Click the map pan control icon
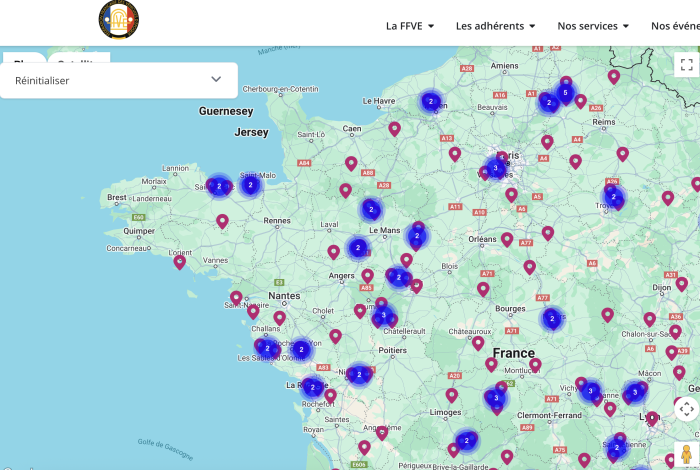 point(687,409)
